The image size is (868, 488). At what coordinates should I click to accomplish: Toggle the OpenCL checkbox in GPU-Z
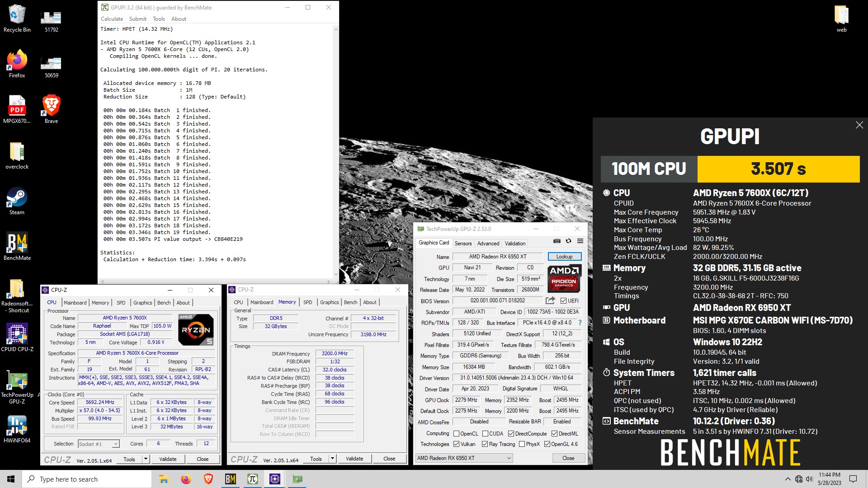tap(456, 434)
